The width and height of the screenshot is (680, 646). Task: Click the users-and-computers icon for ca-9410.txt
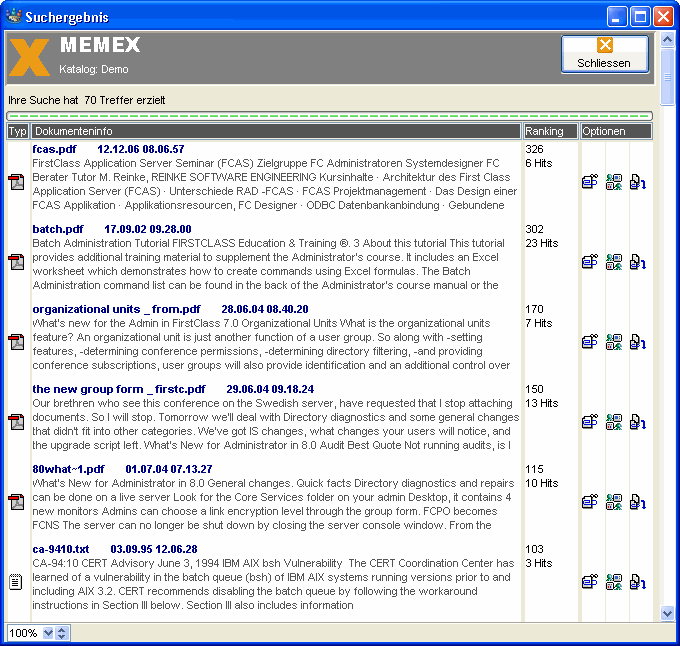(614, 582)
